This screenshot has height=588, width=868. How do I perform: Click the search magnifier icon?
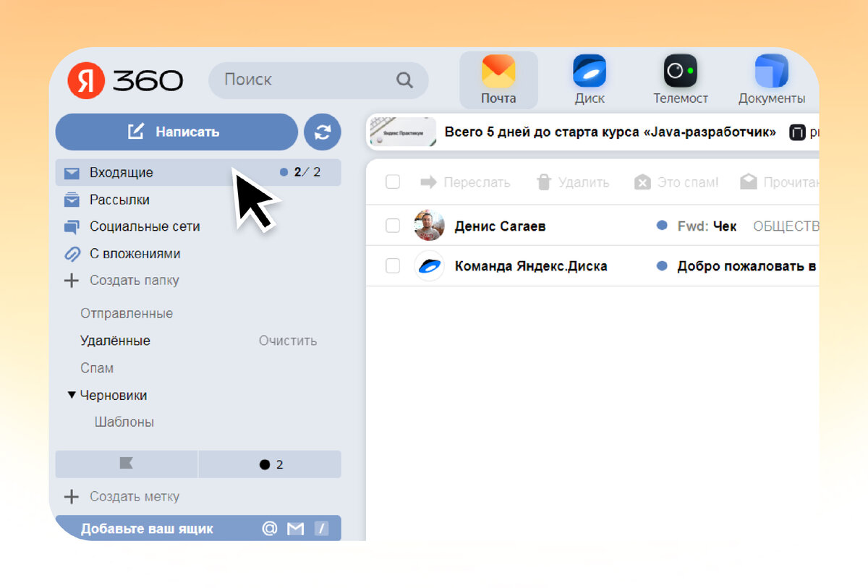404,80
